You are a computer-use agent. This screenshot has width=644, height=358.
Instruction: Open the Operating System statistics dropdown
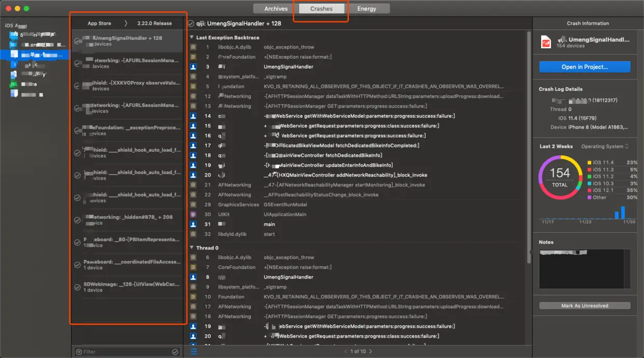[605, 147]
